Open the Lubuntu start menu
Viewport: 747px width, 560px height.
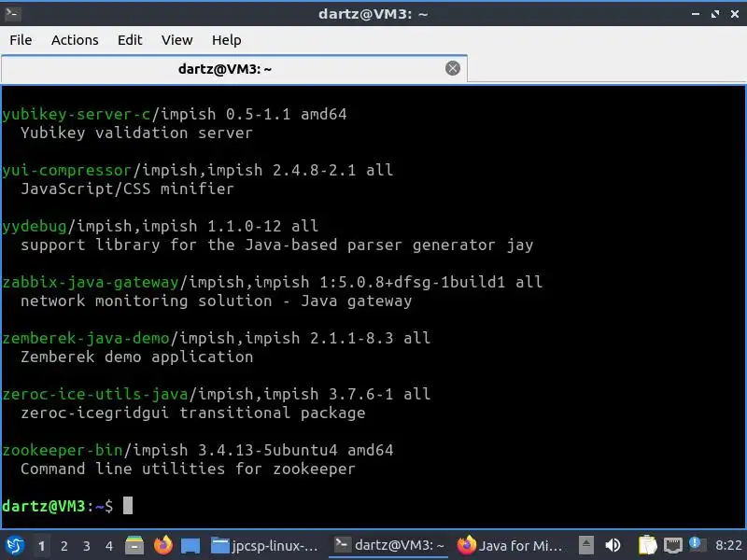point(15,545)
